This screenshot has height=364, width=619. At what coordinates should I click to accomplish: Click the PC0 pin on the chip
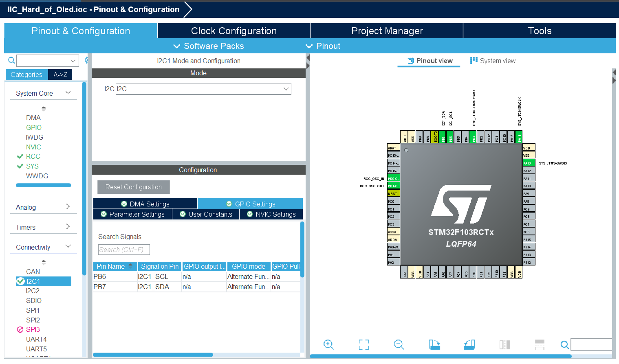click(x=393, y=201)
